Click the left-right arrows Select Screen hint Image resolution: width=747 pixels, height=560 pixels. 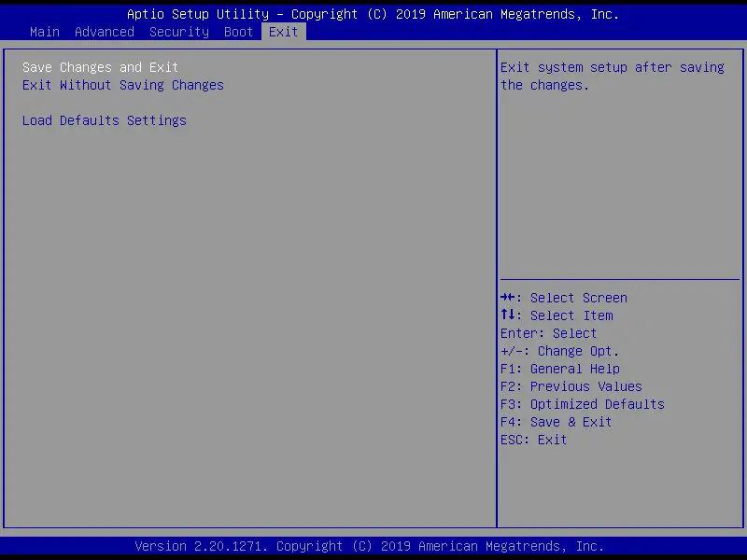(x=564, y=298)
